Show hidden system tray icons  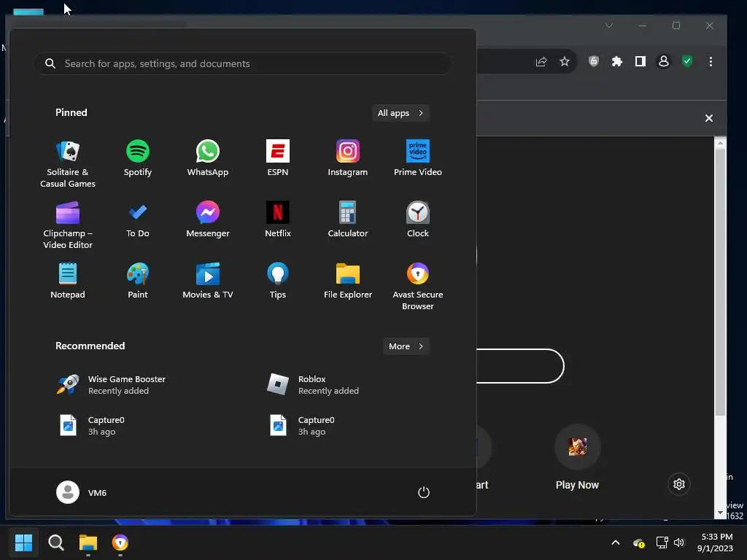point(616,542)
